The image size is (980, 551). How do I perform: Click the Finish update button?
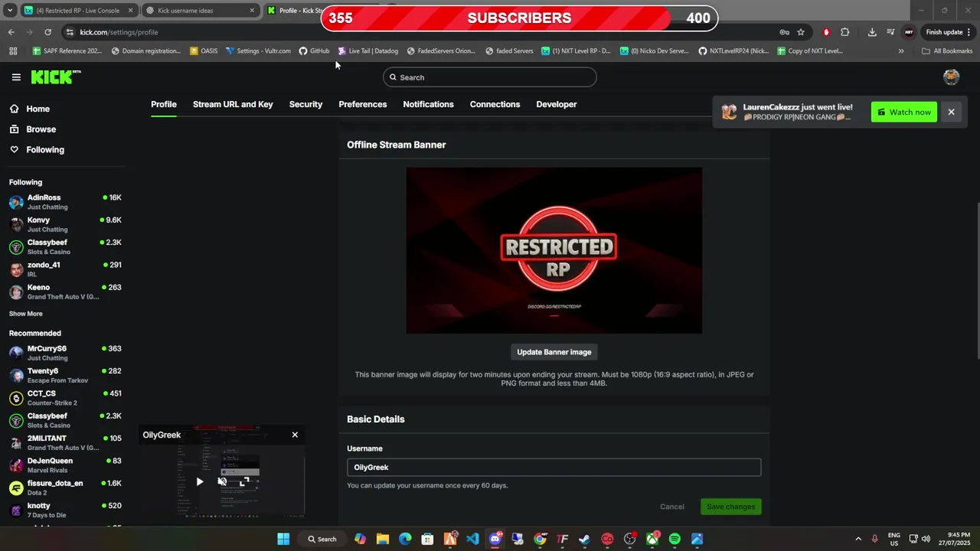point(944,32)
